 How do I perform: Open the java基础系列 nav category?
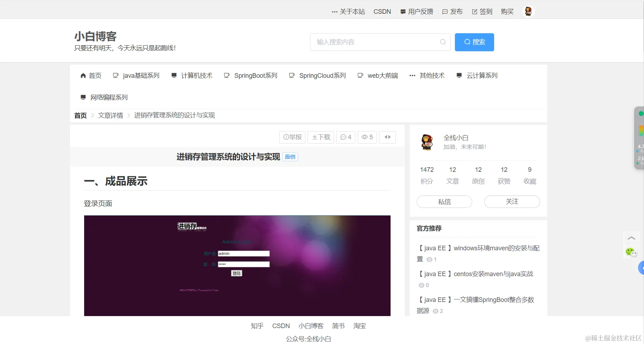136,76
